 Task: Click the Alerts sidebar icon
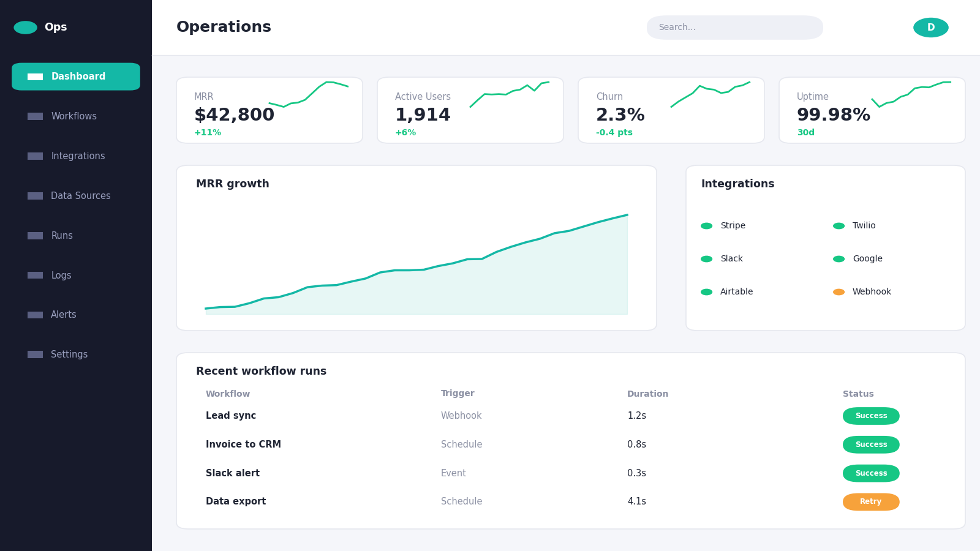[x=35, y=315]
